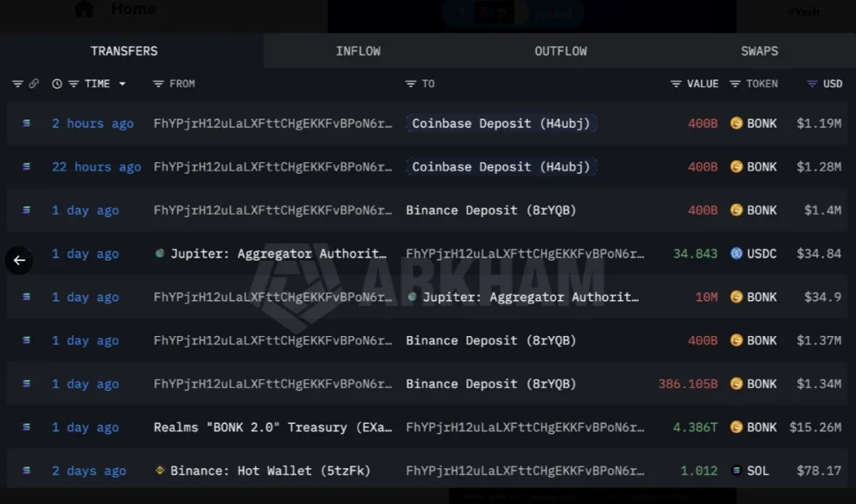The height and width of the screenshot is (504, 856).
Task: Open the leftmost filter icon in header
Action: pos(18,84)
